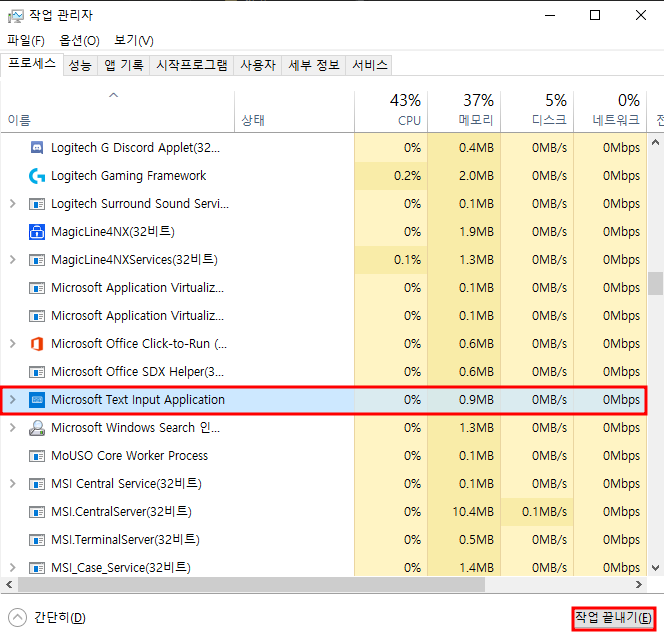
Task: Click the vertical scrollbar up arrow
Action: pos(656,143)
